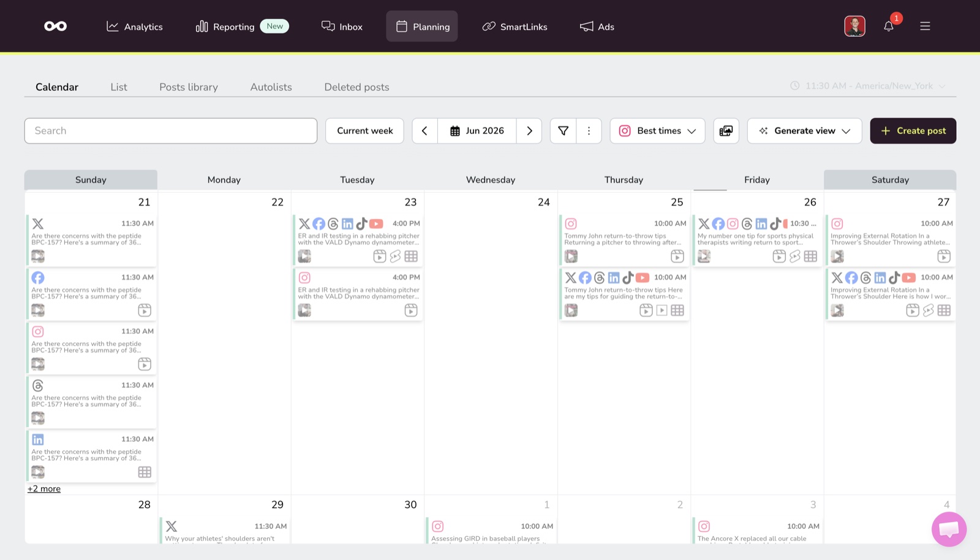Click Instagram icon on Friday July 3 post
980x560 pixels.
[704, 526]
